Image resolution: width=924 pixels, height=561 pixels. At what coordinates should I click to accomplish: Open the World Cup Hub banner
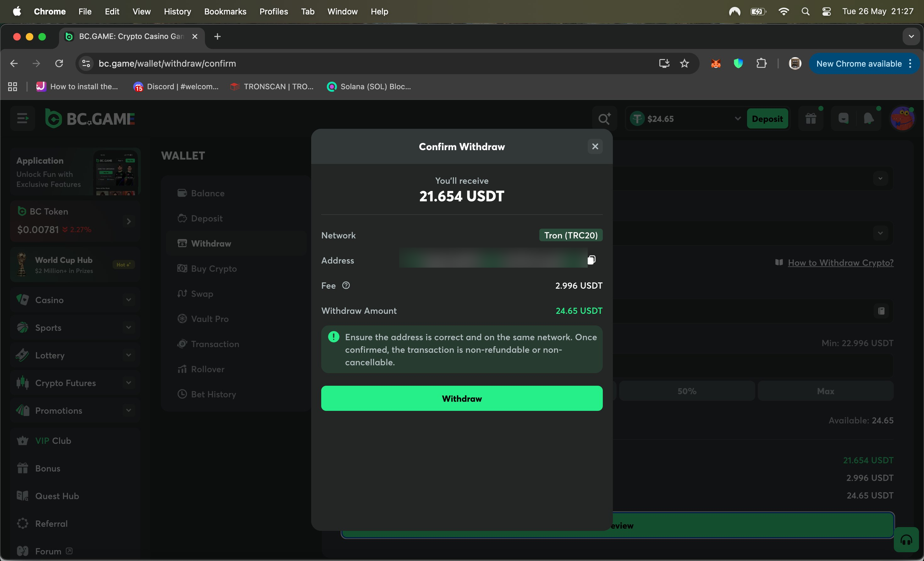(75, 265)
